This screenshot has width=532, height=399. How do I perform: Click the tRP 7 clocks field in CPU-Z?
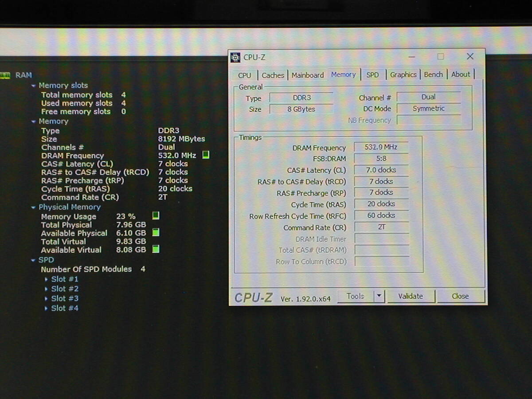[x=381, y=192]
